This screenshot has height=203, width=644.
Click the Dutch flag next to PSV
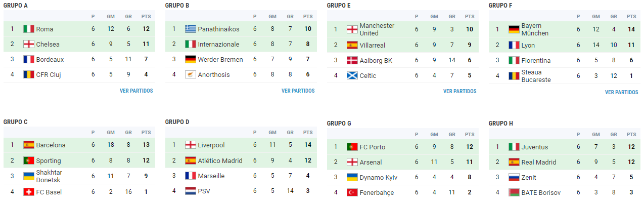point(191,191)
